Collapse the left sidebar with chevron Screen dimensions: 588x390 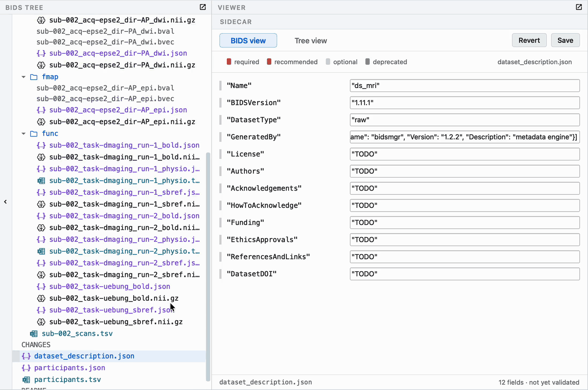5,202
